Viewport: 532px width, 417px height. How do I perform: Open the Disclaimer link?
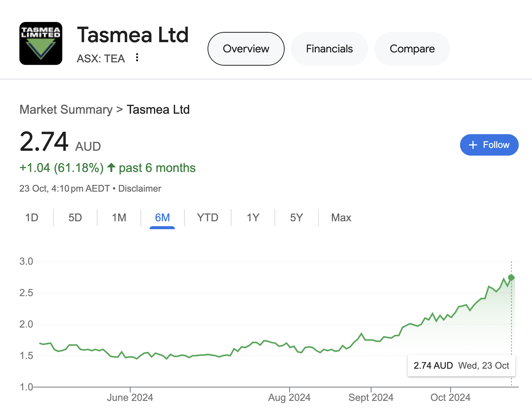coord(140,189)
